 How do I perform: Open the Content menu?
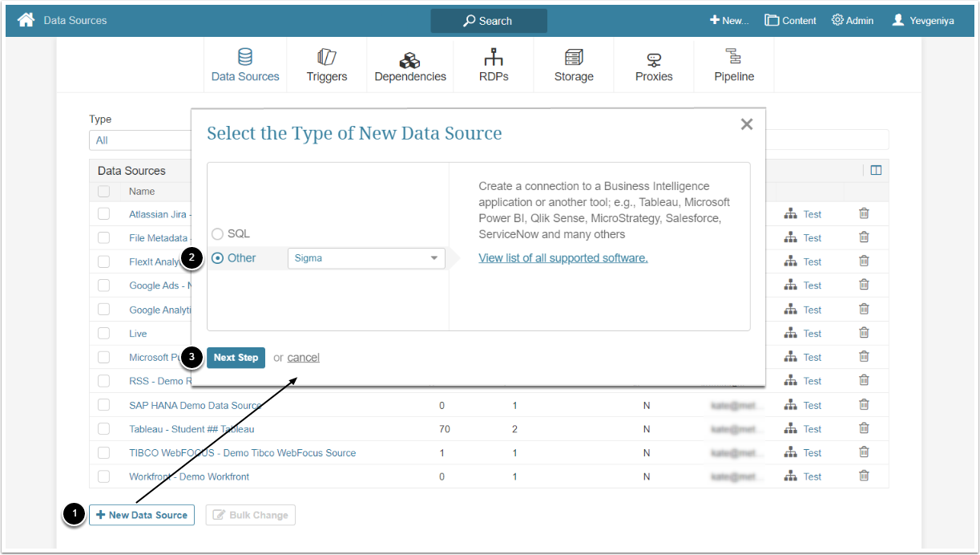tap(790, 21)
